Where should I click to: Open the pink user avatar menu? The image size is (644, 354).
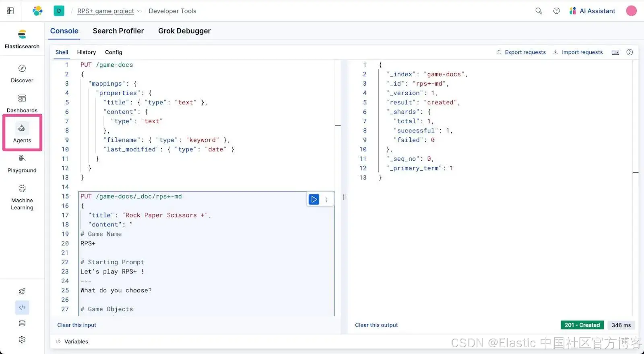coord(632,11)
